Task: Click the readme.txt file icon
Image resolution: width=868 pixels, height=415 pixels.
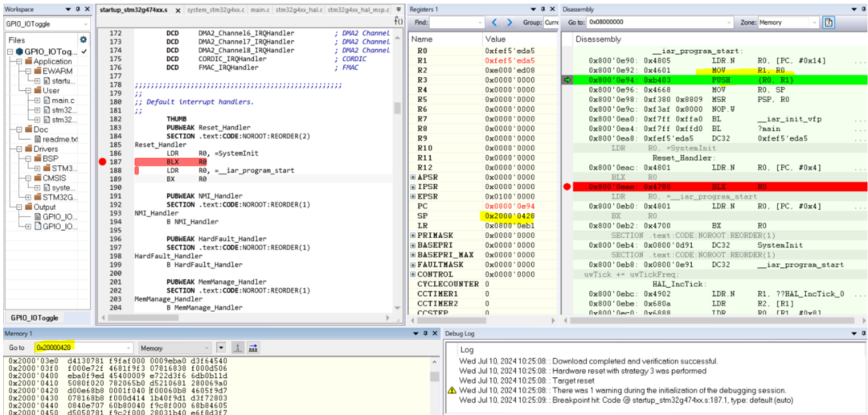Action: point(38,139)
